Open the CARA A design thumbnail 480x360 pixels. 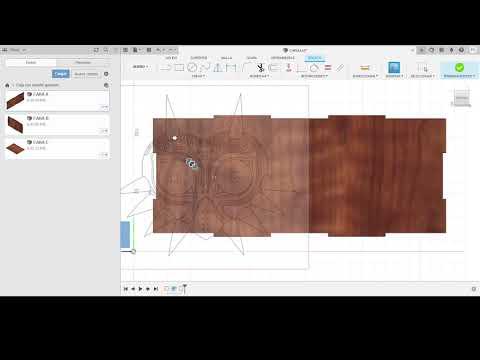coord(15,101)
